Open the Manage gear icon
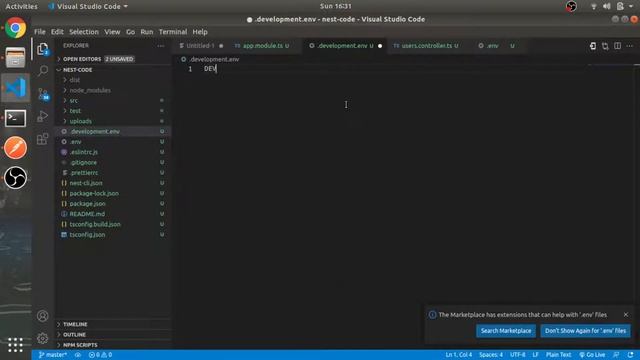The width and height of the screenshot is (640, 360). click(x=42, y=338)
